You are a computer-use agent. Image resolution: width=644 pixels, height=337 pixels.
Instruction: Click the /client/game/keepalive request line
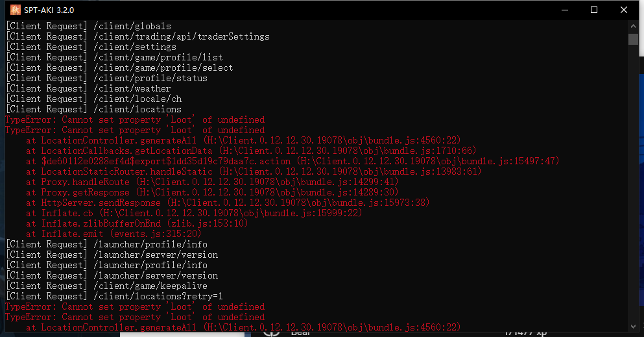106,286
